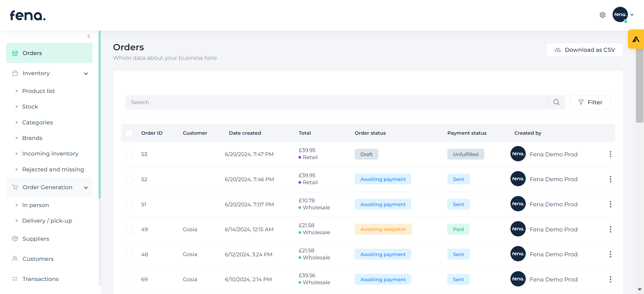Image resolution: width=644 pixels, height=294 pixels.
Task: Click the yellow floating widget icon
Action: (636, 39)
